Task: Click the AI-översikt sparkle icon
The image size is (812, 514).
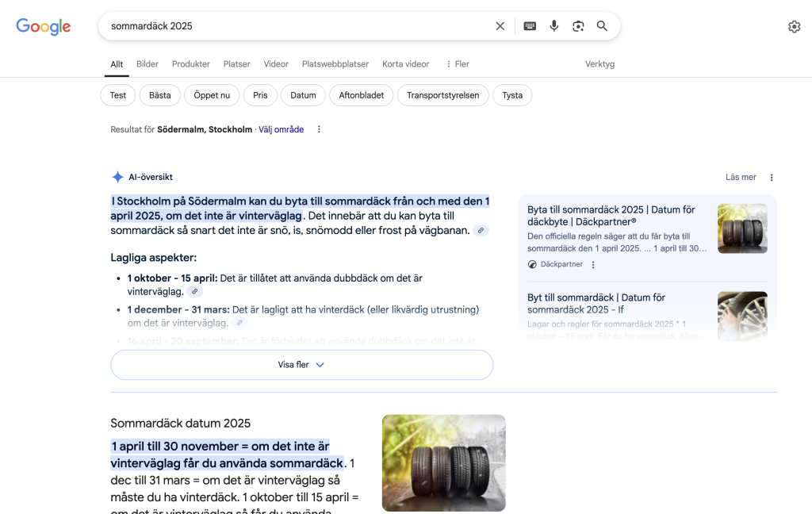Action: (x=117, y=177)
